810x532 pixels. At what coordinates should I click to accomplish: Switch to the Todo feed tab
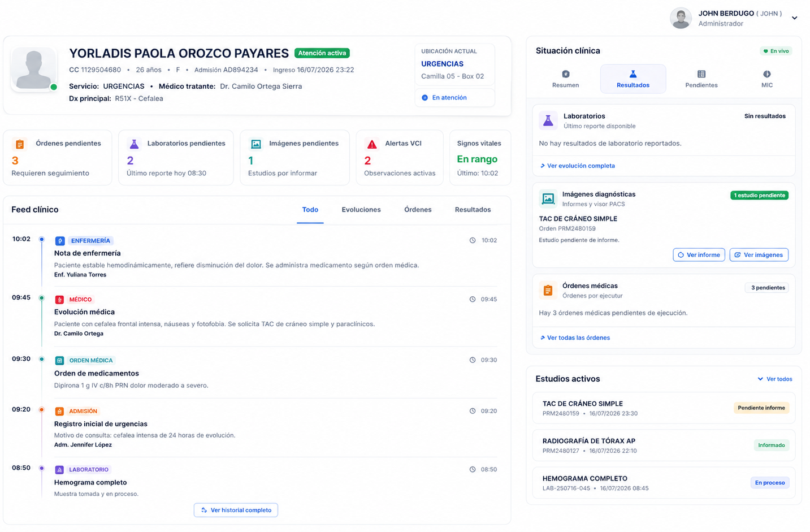pyautogui.click(x=310, y=210)
